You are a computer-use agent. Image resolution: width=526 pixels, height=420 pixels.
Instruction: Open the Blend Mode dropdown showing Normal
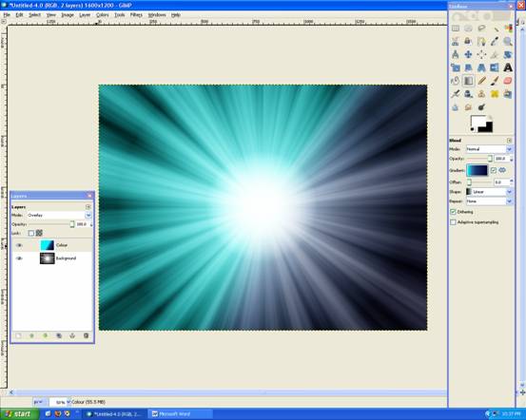click(489, 149)
